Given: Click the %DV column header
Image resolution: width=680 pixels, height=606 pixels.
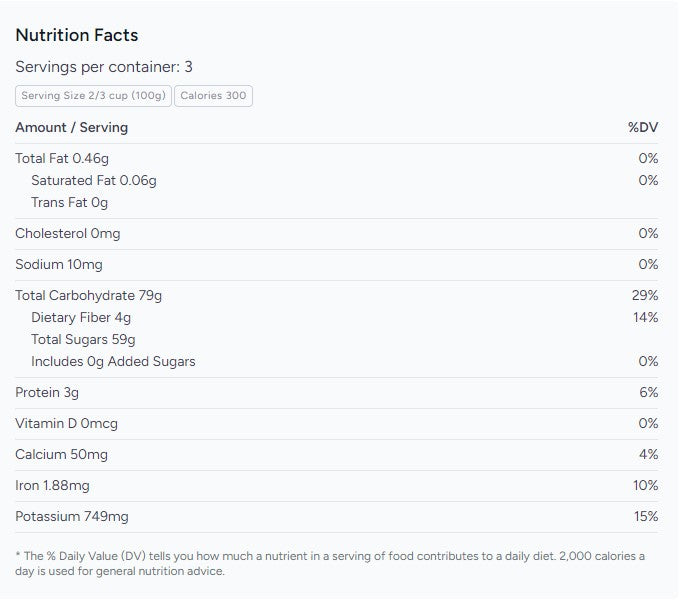Looking at the screenshot, I should coord(643,127).
